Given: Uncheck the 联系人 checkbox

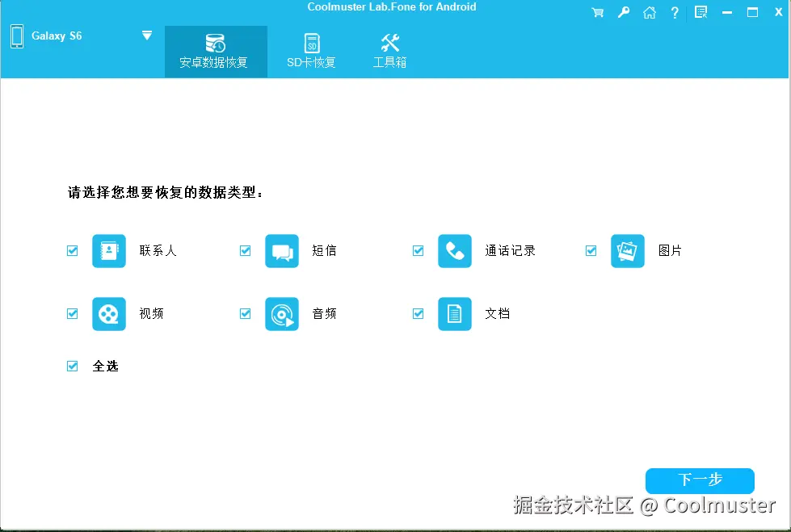Looking at the screenshot, I should pyautogui.click(x=72, y=250).
